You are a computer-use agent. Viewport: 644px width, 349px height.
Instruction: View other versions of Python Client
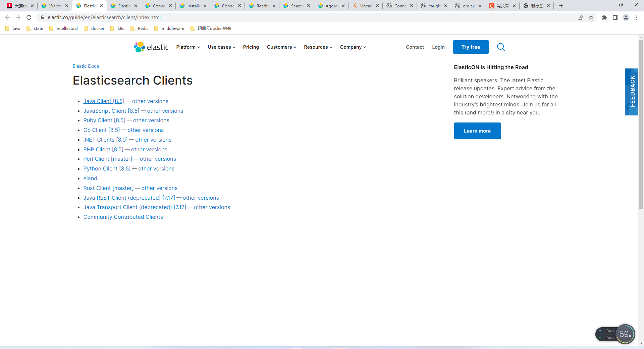(x=156, y=168)
